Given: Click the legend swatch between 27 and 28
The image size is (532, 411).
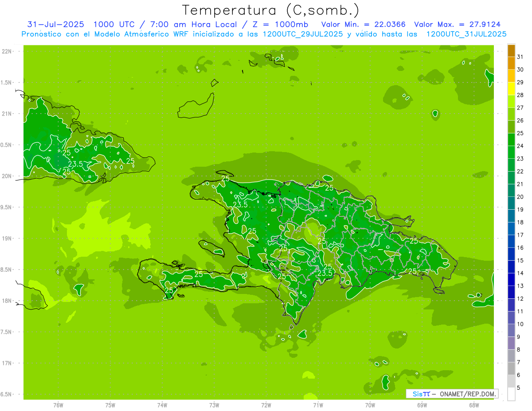Looking at the screenshot, I should click(x=511, y=101).
